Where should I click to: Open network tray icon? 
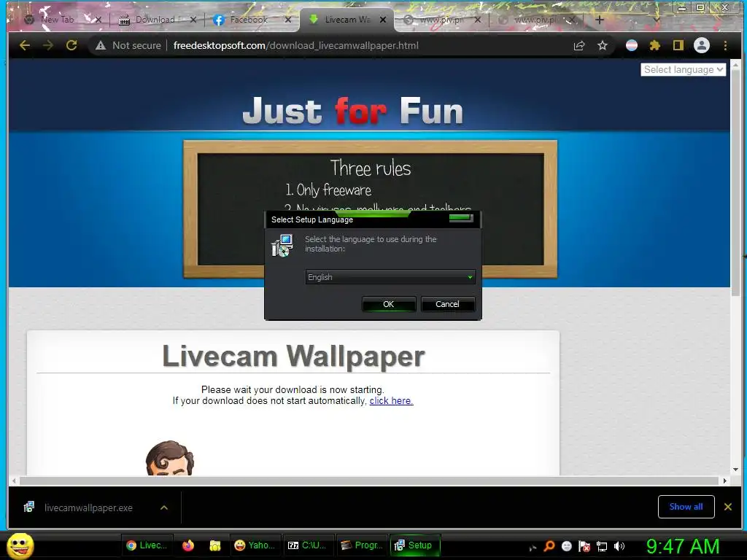click(x=602, y=546)
